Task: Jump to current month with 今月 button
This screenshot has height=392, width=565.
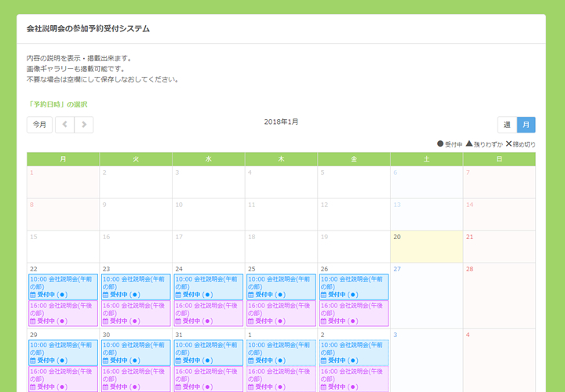Action: [39, 125]
